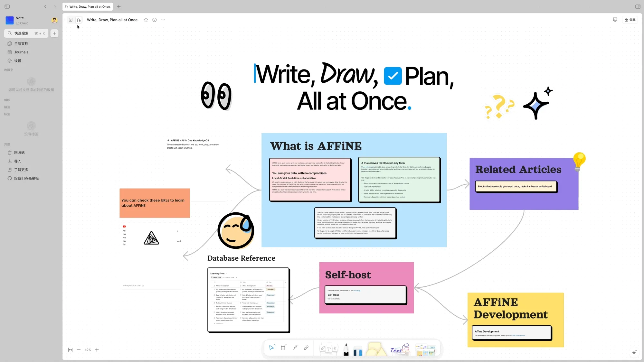
Task: Start presentation mode icon
Action: click(x=615, y=20)
